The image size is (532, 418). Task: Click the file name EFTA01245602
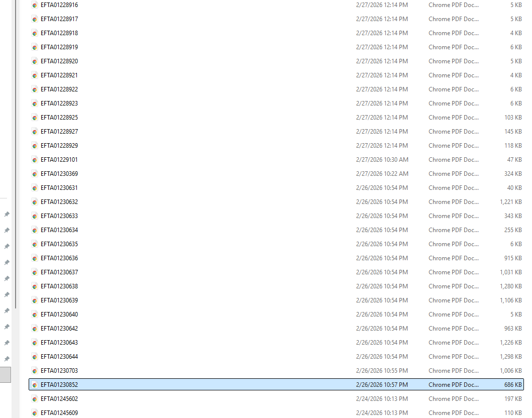(x=59, y=399)
